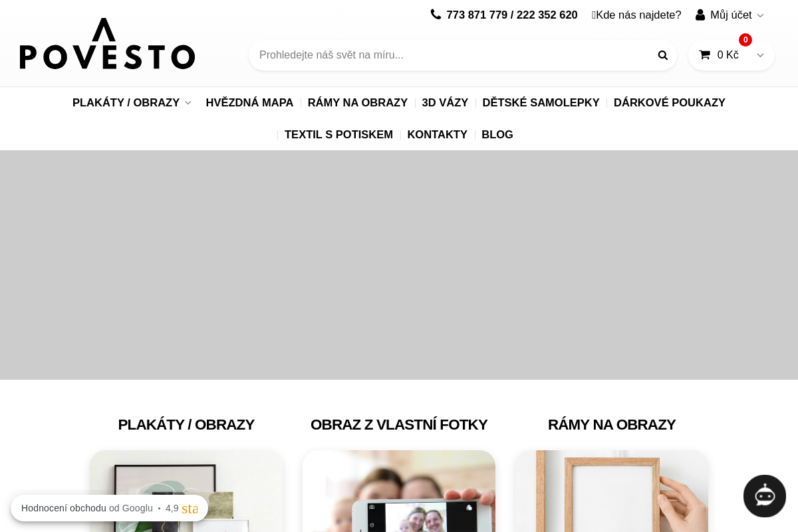
Task: Click the Povesto logo
Action: pyautogui.click(x=106, y=44)
